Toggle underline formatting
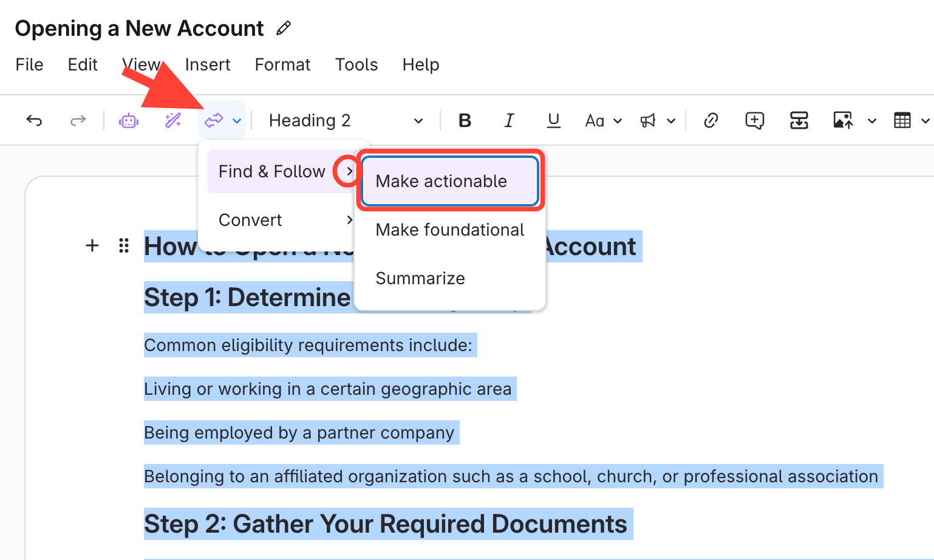934x560 pixels. click(553, 121)
